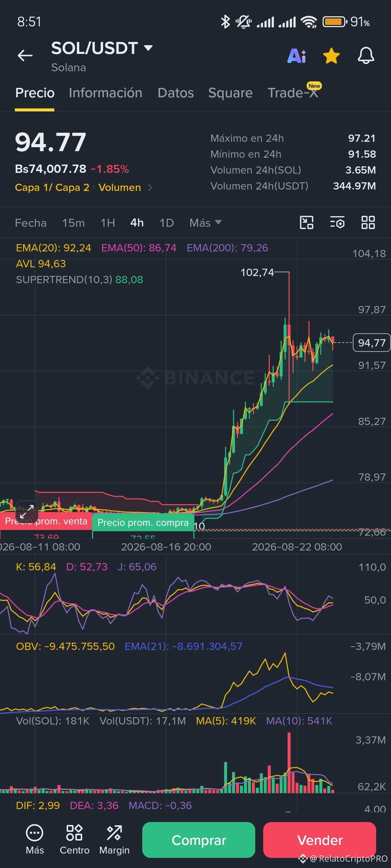Tap volume MA(5): 419K label
Image resolution: width=391 pixels, height=868 pixels.
click(x=226, y=721)
